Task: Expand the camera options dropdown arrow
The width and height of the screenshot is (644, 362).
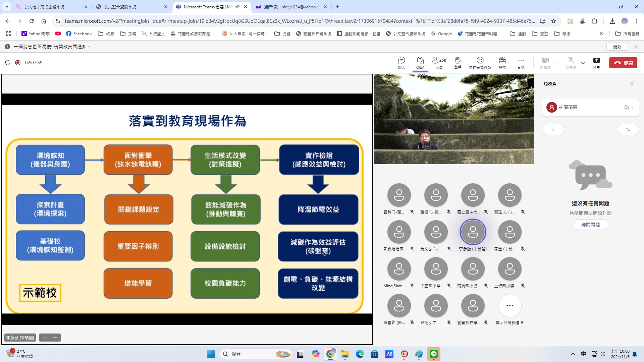Action: click(557, 63)
